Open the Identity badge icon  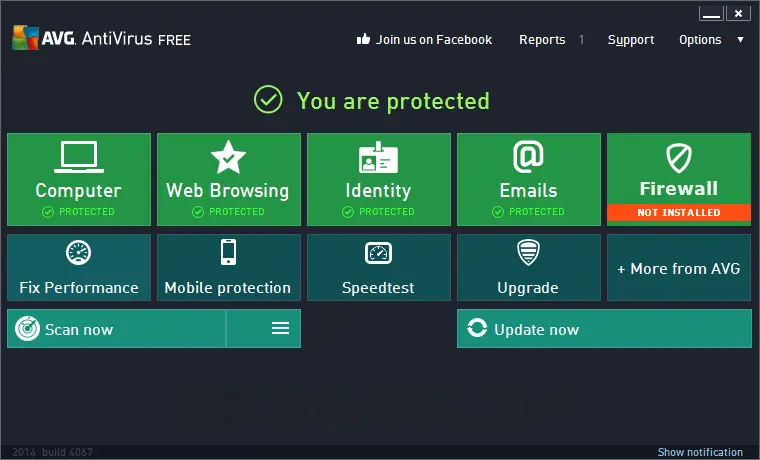click(378, 158)
